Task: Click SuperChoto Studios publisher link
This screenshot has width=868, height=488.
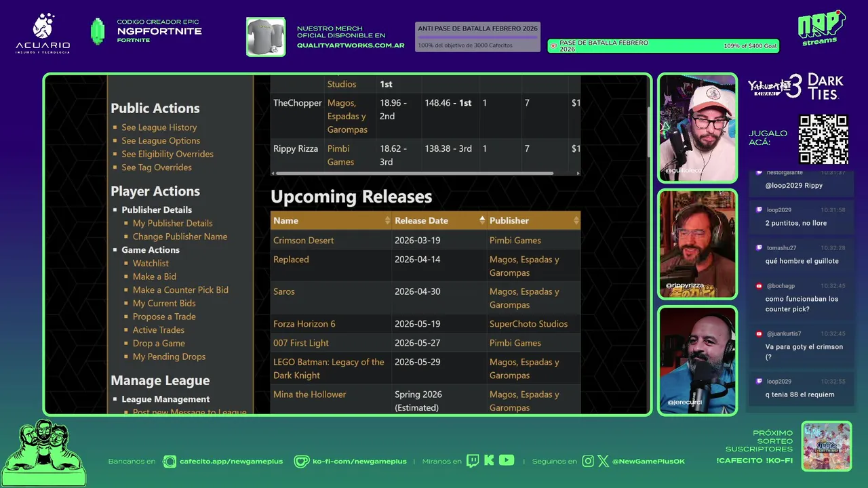Action: [528, 324]
